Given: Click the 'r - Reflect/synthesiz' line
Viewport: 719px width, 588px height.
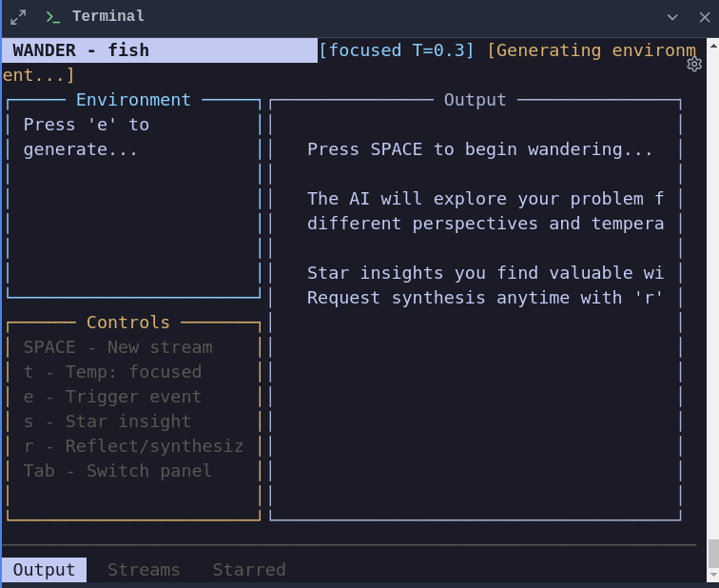Looking at the screenshot, I should (133, 446).
